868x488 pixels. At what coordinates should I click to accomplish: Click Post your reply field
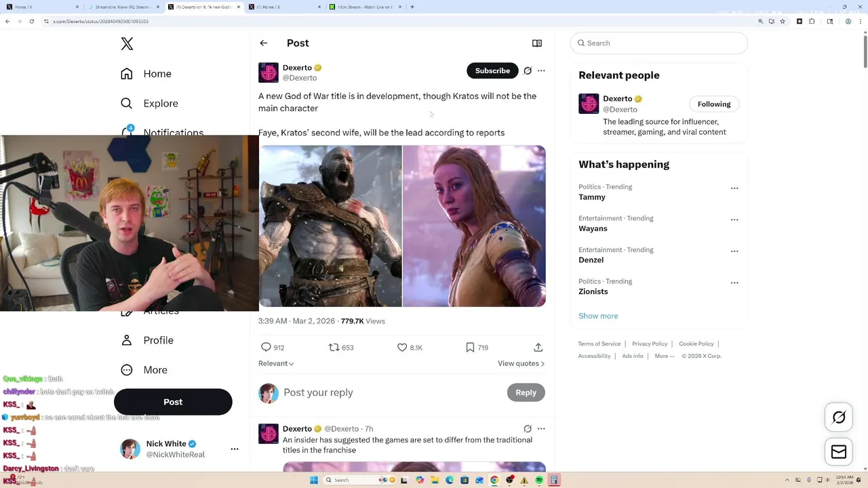(x=393, y=392)
